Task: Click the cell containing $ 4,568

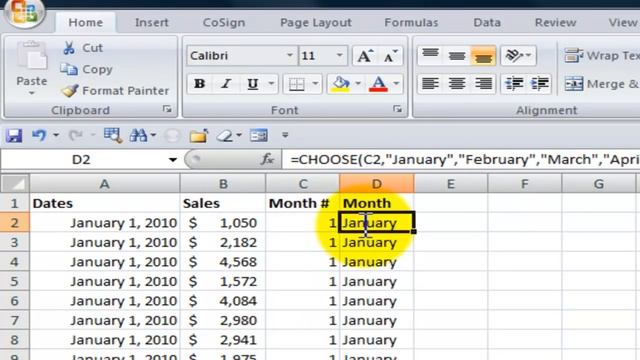Action: tap(223, 262)
